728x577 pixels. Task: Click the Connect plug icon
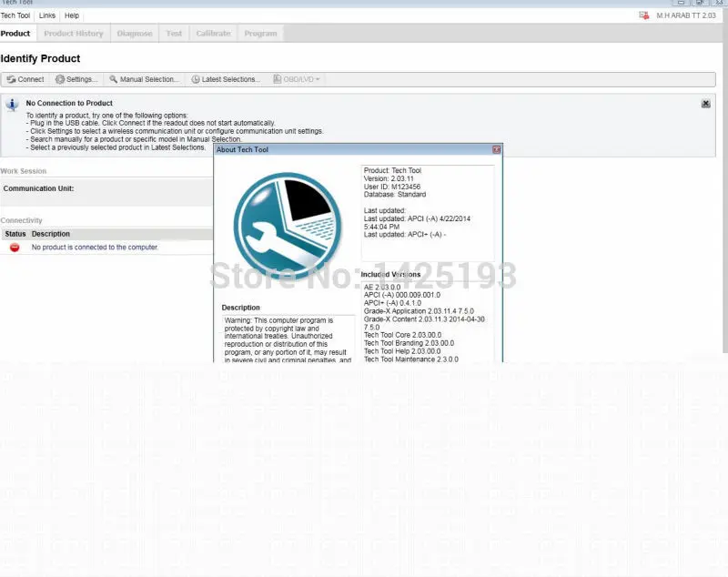11,79
